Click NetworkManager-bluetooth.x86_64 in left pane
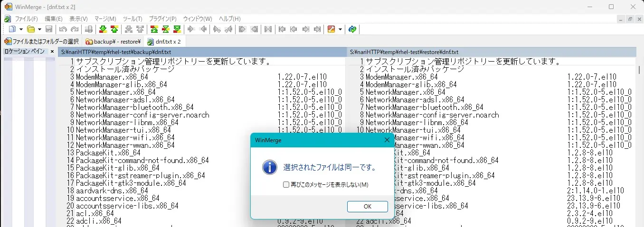The width and height of the screenshot is (644, 227). [x=134, y=107]
